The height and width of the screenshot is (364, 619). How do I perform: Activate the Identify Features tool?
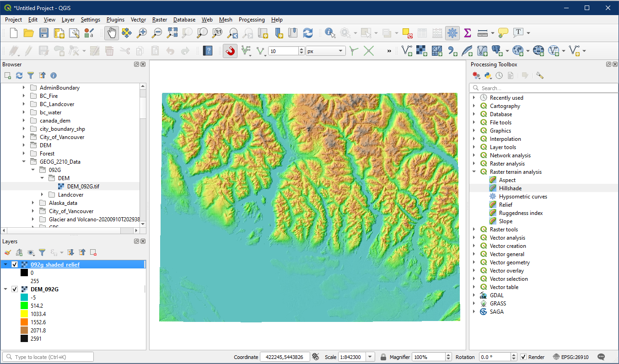click(x=330, y=33)
